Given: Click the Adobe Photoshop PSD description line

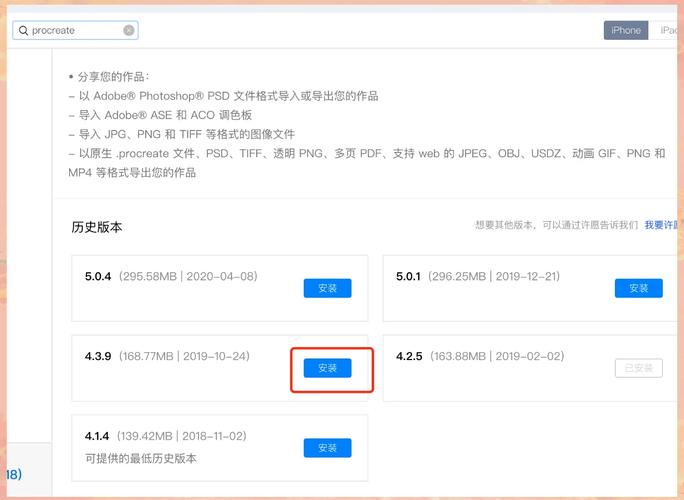Looking at the screenshot, I should [223, 96].
